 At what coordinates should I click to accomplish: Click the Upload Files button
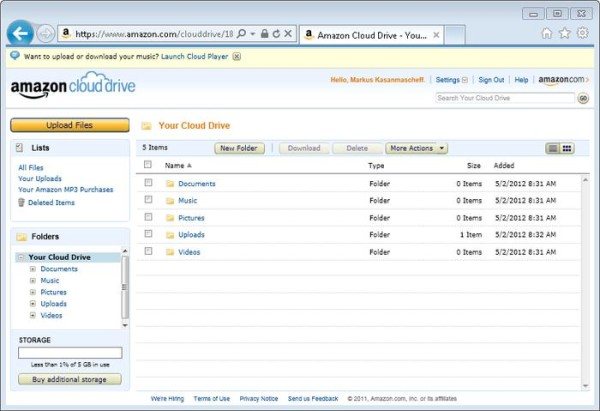(70, 125)
